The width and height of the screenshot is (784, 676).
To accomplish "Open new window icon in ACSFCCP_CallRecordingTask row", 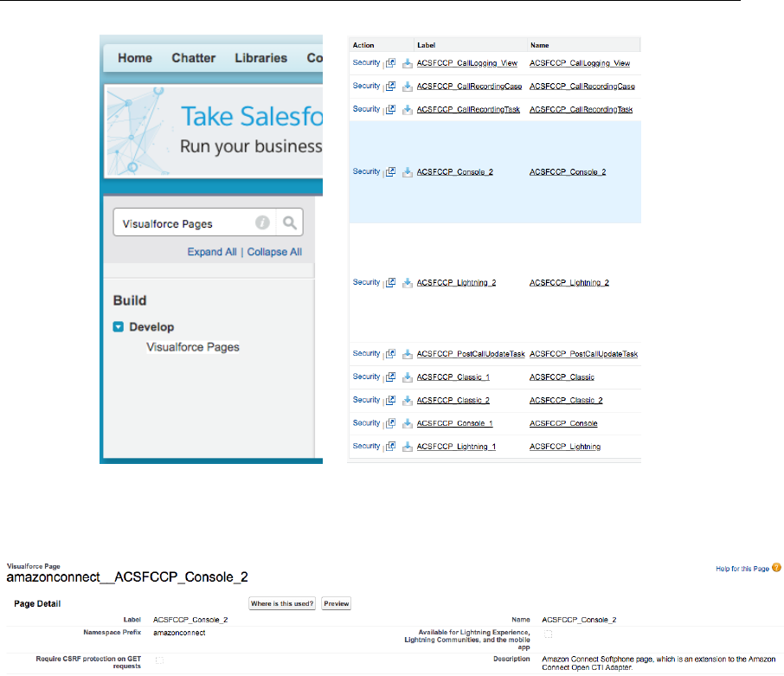I will click(x=391, y=109).
